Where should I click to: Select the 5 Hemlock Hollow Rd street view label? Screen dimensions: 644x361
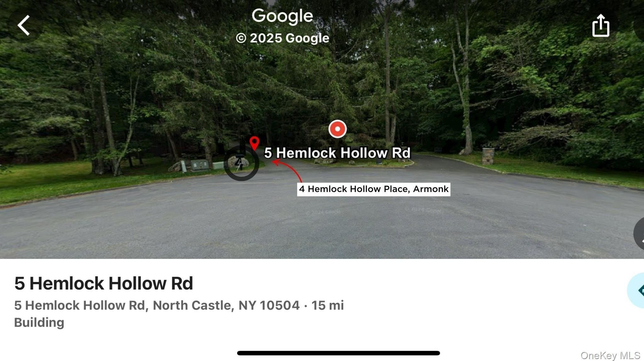coord(337,153)
